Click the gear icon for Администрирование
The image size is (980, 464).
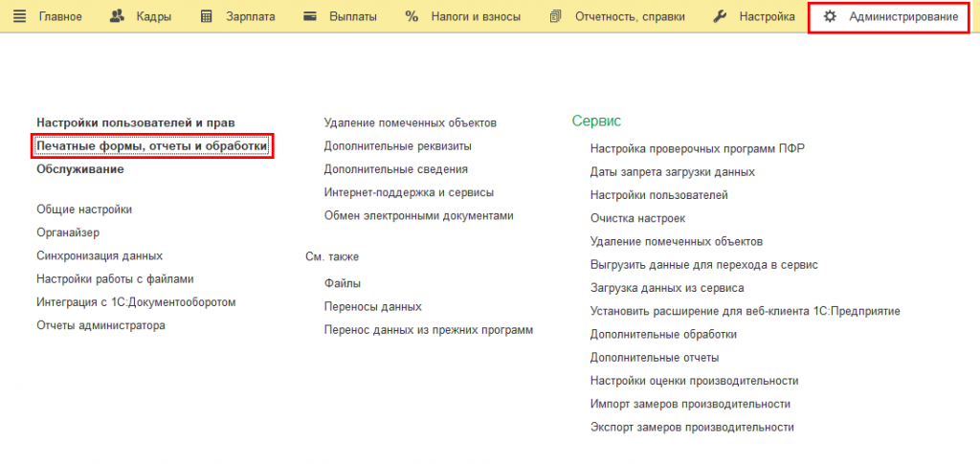(830, 17)
